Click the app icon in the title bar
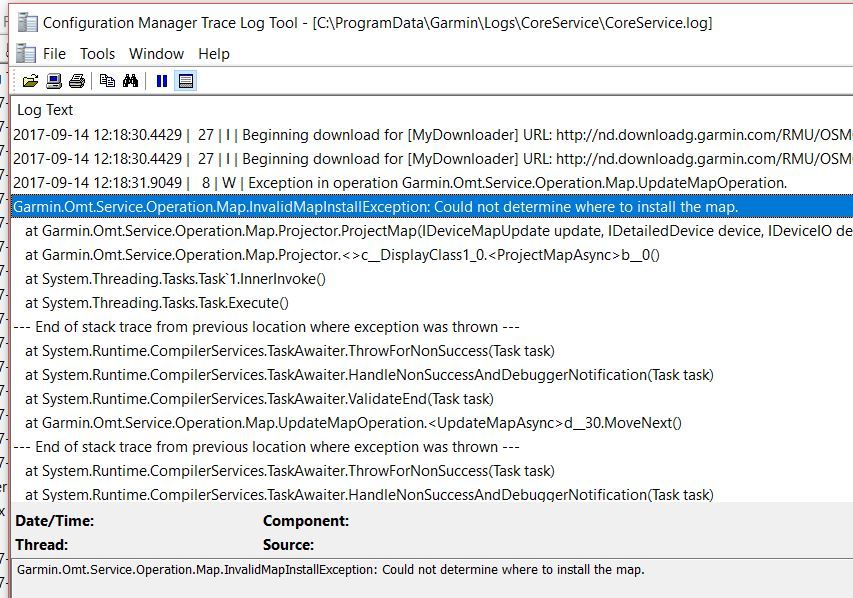The image size is (853, 598). click(27, 22)
